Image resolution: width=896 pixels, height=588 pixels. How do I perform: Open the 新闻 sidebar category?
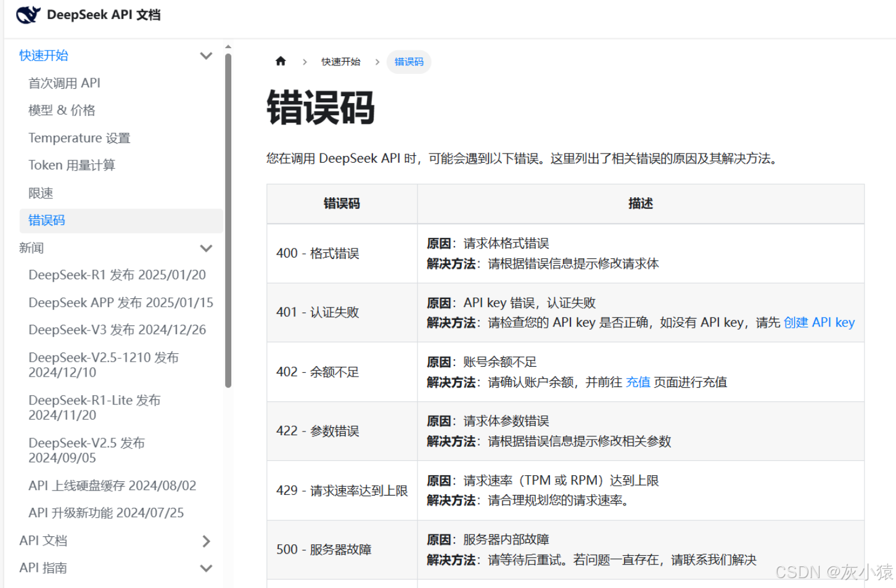coord(31,248)
